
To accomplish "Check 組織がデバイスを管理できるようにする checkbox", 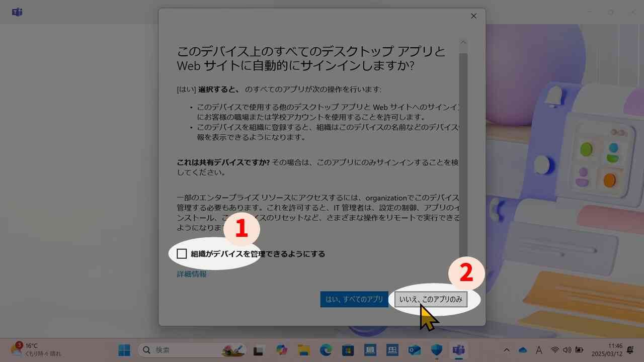I will pos(182,254).
